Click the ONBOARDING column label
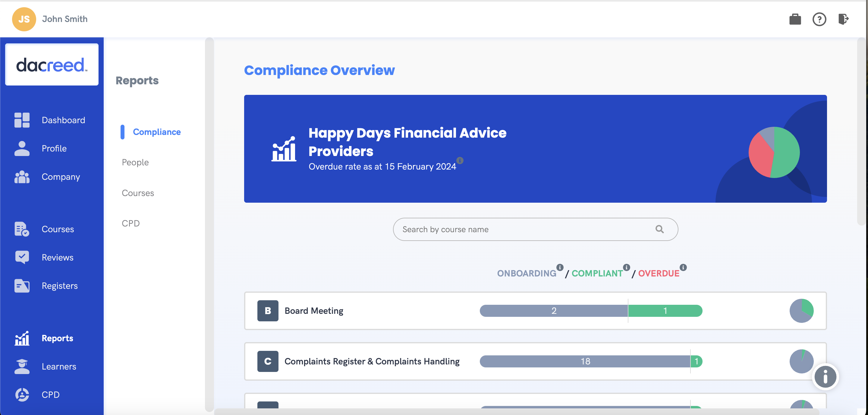Screen dimensions: 868x415 coord(526,273)
